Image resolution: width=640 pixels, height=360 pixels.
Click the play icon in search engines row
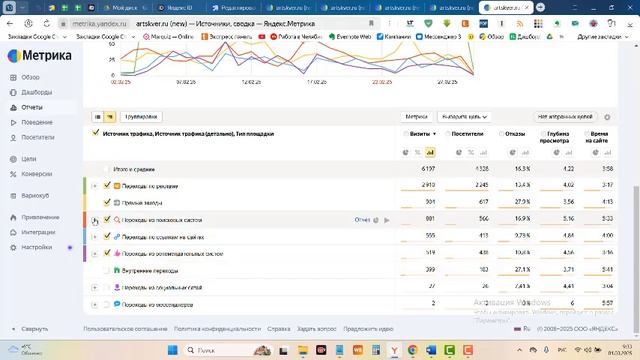[x=387, y=220]
